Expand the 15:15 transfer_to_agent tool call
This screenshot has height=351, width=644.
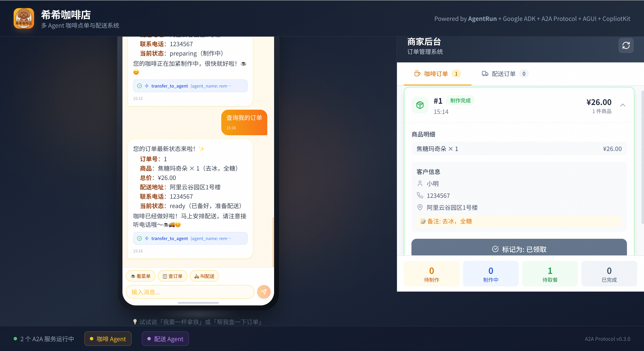point(190,86)
